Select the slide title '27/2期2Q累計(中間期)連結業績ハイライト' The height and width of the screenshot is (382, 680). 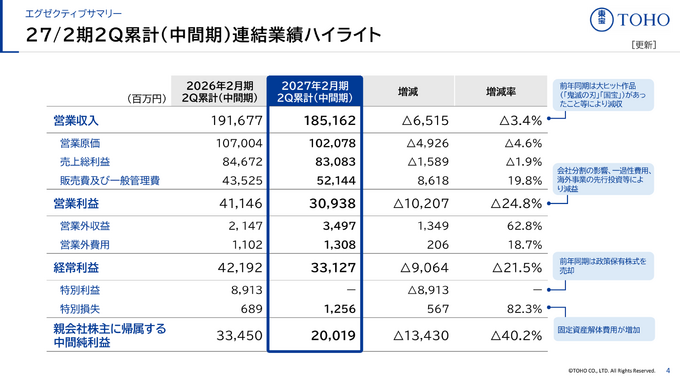pyautogui.click(x=203, y=35)
